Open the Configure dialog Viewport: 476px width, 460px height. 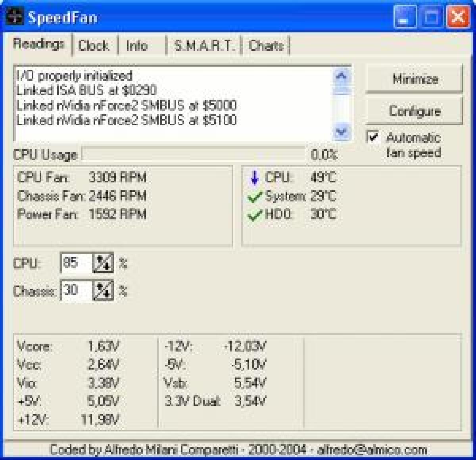pos(414,111)
